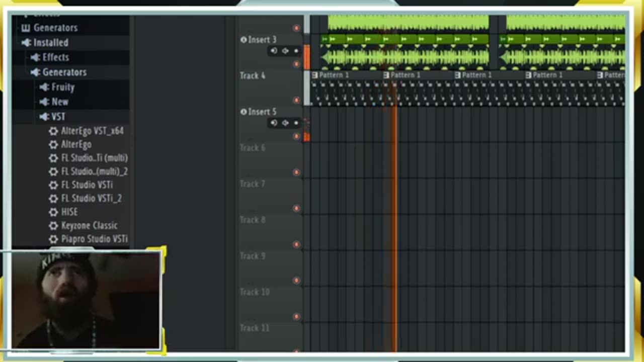Viewport: 644px width, 362px height.
Task: Click the solid speaker icon under Insert 3
Action: [x=274, y=51]
